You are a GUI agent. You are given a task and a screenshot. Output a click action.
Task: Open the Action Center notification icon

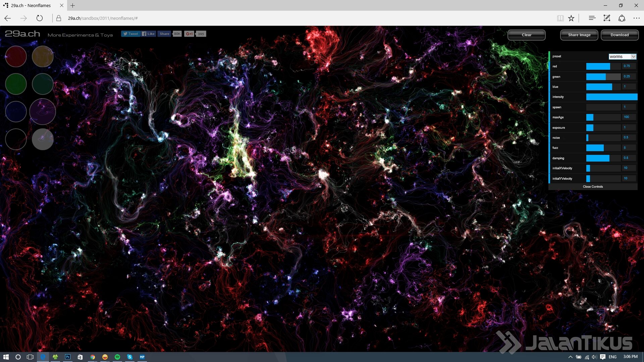[603, 357]
